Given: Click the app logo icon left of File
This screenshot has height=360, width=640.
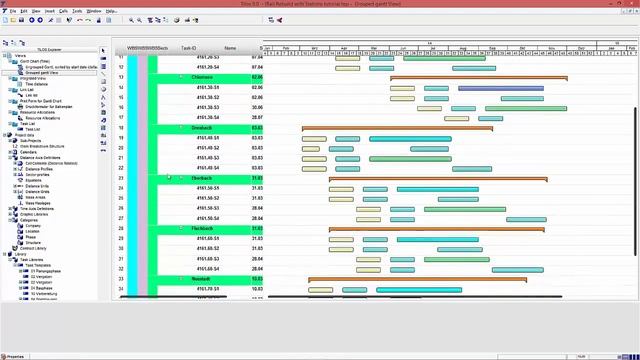Looking at the screenshot, I should click(x=4, y=11).
